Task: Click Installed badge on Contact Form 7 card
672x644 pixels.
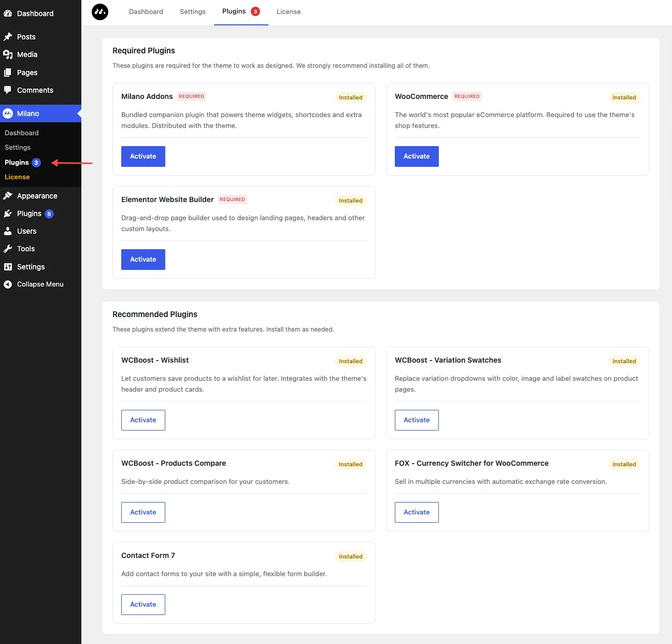Action: click(x=351, y=556)
